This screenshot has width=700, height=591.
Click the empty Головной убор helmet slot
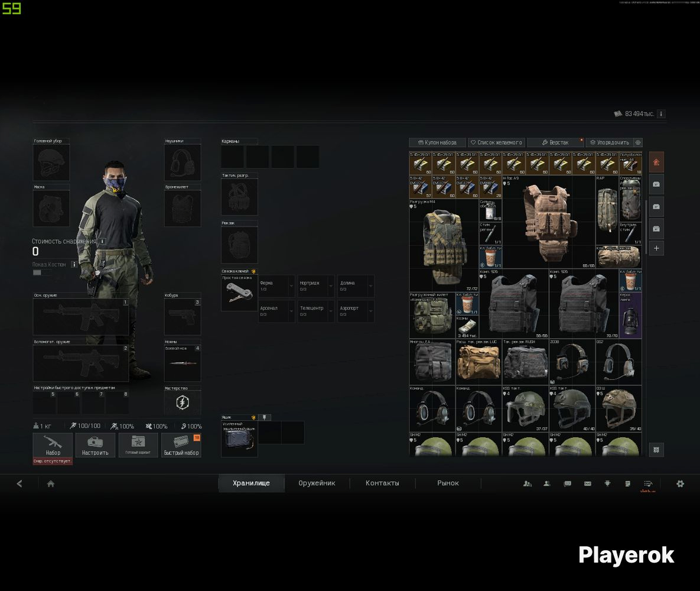pyautogui.click(x=51, y=163)
